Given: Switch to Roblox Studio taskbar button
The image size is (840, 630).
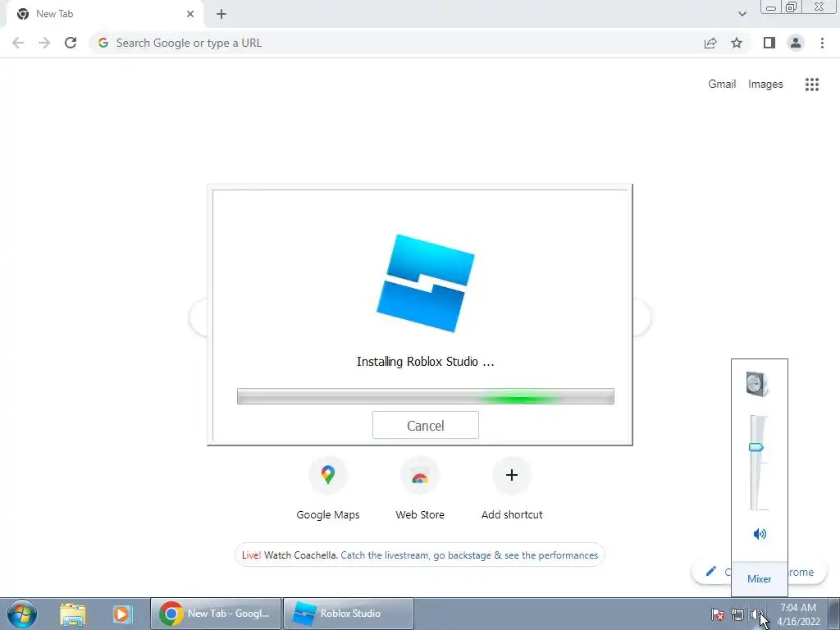Looking at the screenshot, I should pos(348,614).
